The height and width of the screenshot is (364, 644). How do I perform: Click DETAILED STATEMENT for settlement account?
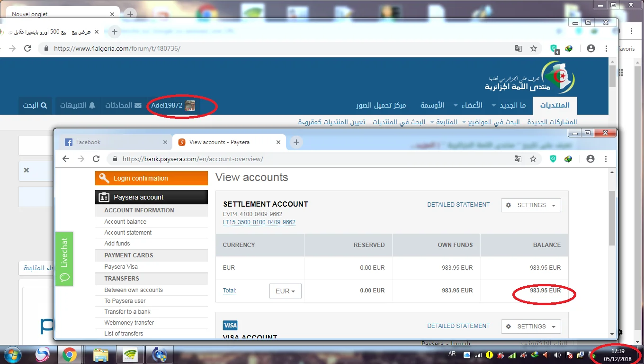458,205
